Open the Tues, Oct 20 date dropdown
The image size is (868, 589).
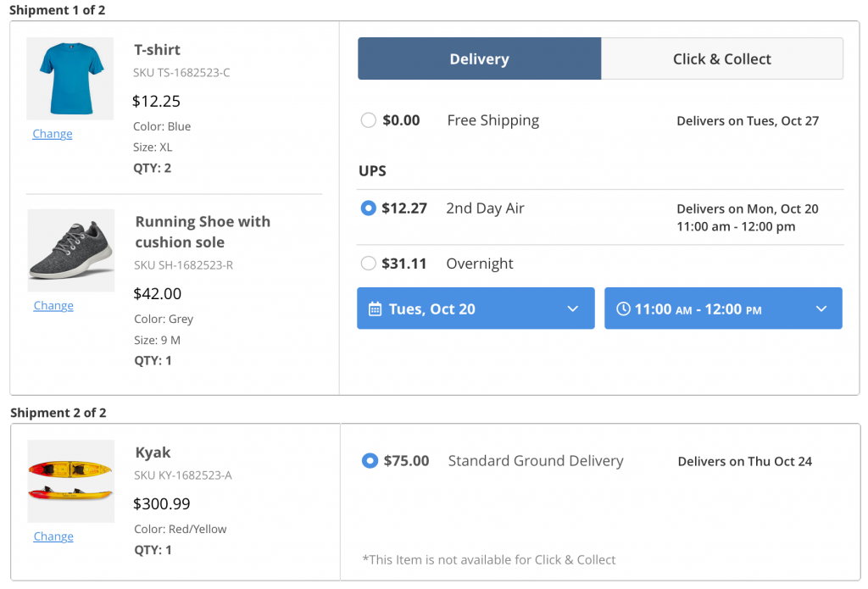point(475,308)
